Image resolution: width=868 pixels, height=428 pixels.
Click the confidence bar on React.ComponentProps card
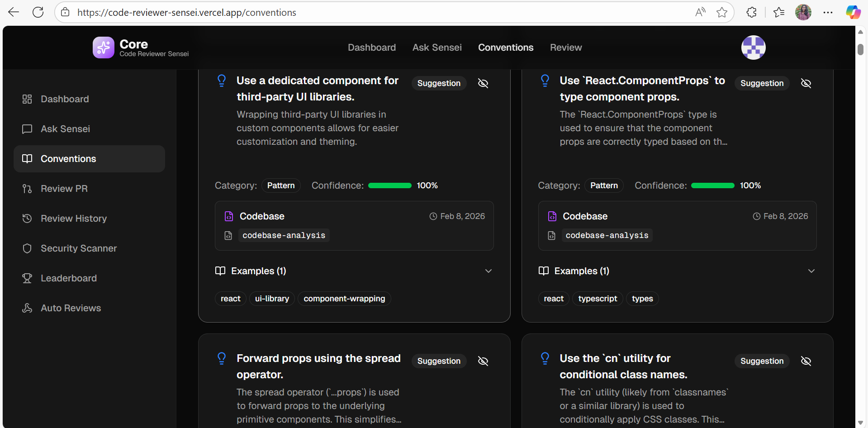pyautogui.click(x=712, y=185)
